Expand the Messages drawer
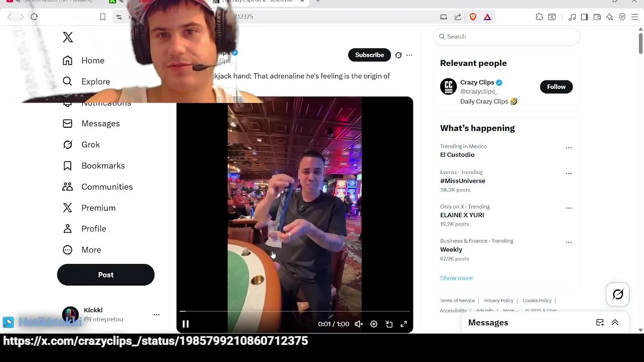The height and width of the screenshot is (362, 644). point(615,323)
